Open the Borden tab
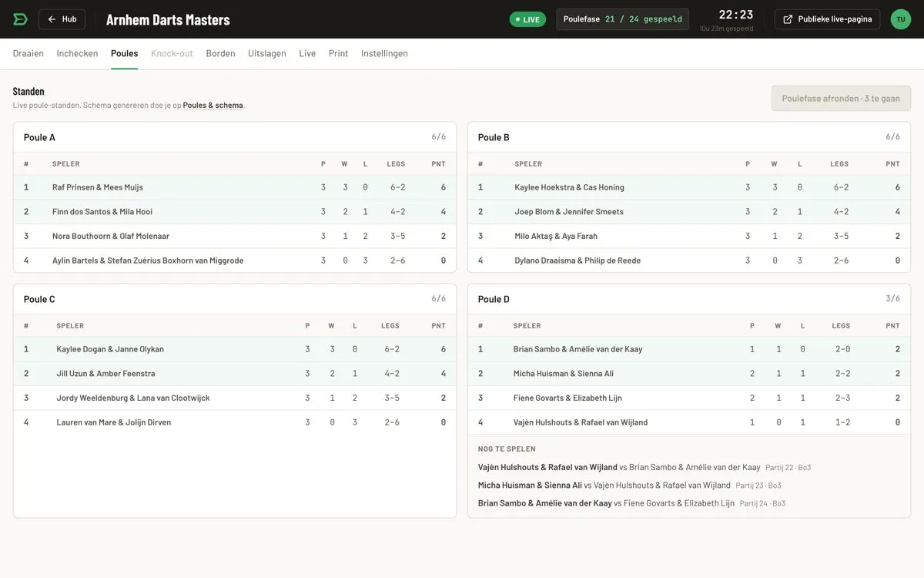This screenshot has width=924, height=578. tap(220, 53)
